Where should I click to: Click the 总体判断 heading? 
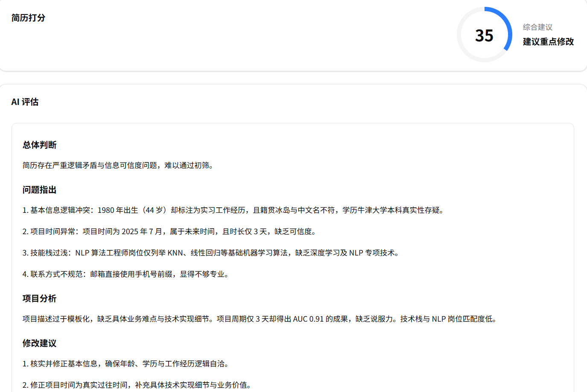(40, 145)
